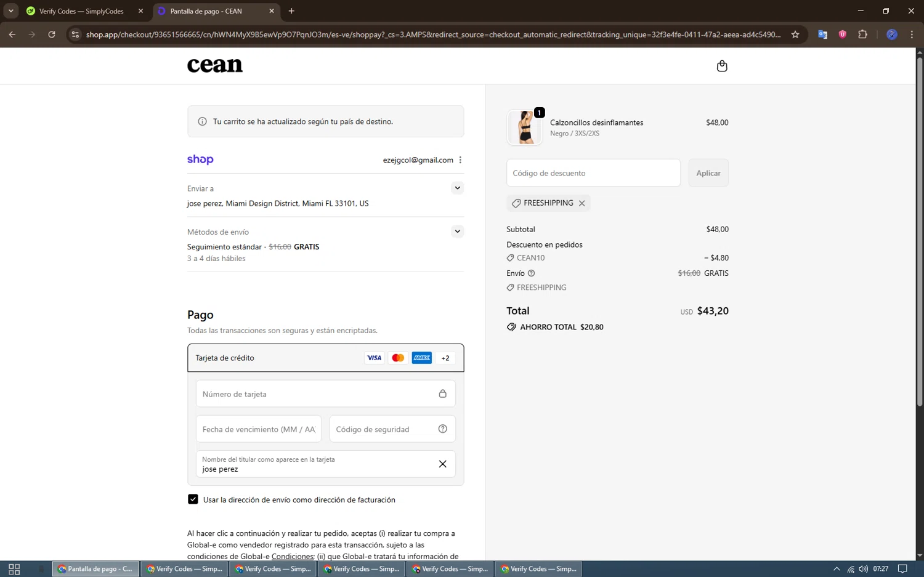This screenshot has height=577, width=924.
Task: Expand the Enviar a address section
Action: [457, 188]
